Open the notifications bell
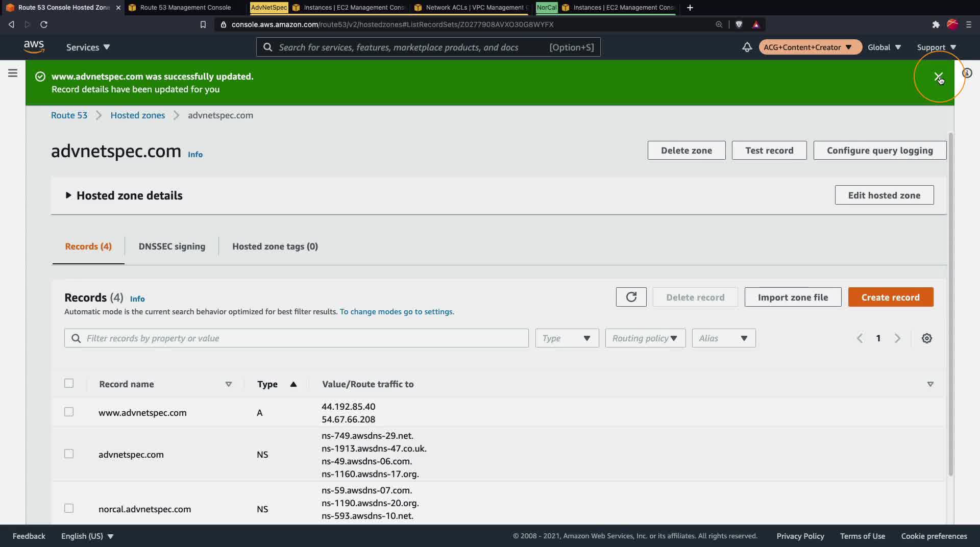 pos(747,47)
